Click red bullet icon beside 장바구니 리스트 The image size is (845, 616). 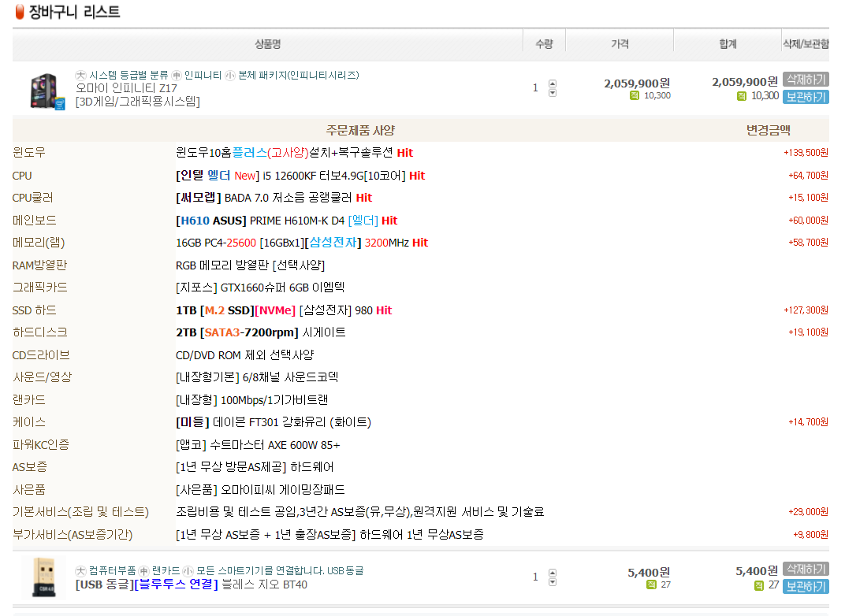click(20, 11)
